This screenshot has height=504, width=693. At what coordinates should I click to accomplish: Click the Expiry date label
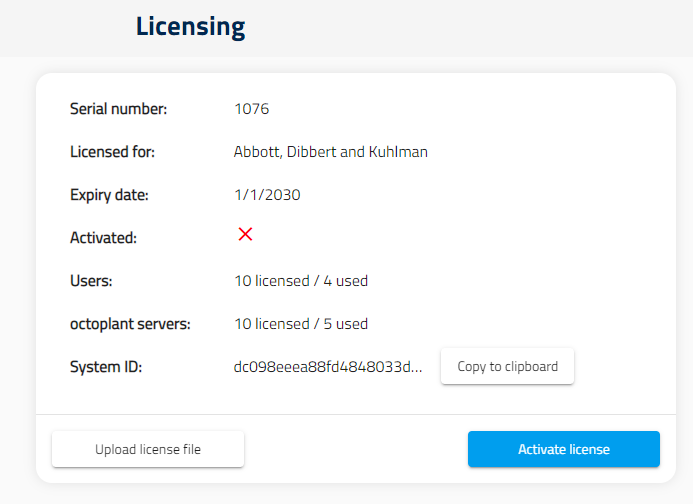coord(109,195)
